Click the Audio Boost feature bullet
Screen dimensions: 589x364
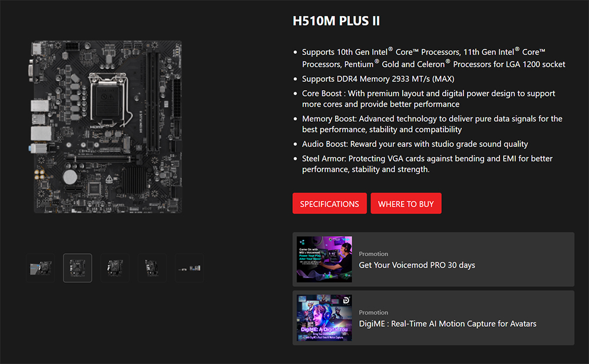415,144
